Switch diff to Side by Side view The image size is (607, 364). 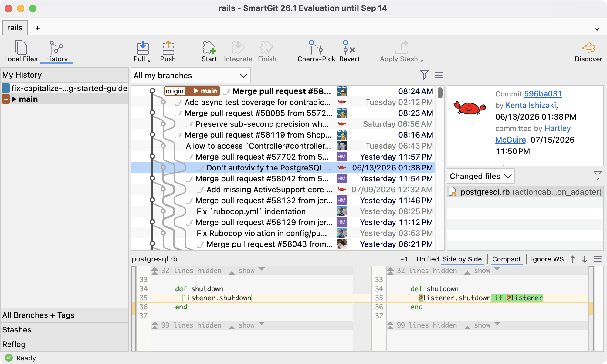462,259
